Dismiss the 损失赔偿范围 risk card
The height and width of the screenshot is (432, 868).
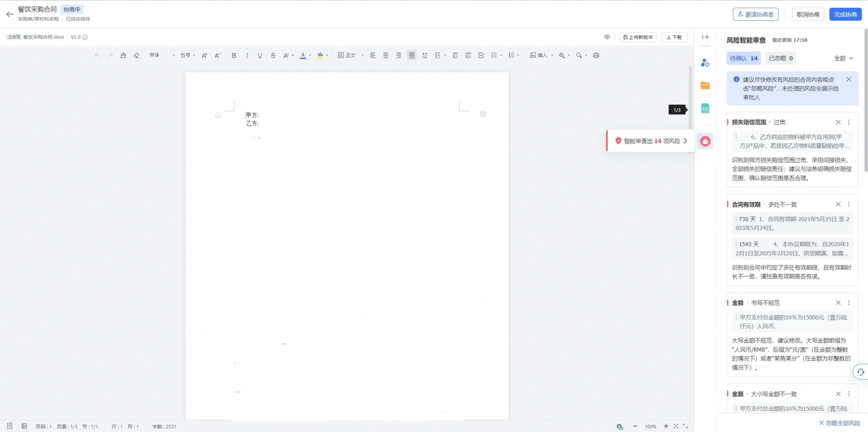click(x=838, y=122)
